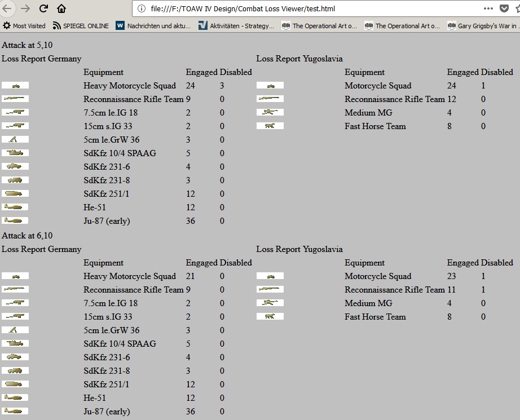The height and width of the screenshot is (420, 520).
Task: Click the Ju-87 (early) aircraft icon, Attack 6,10
Action: click(x=15, y=411)
